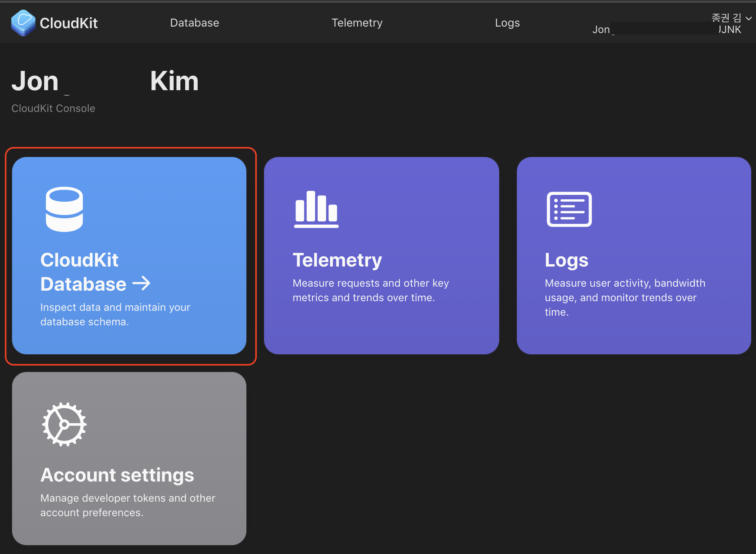The width and height of the screenshot is (756, 554).
Task: Click 'Inspect data and maintain your database schema.'
Action: (115, 314)
